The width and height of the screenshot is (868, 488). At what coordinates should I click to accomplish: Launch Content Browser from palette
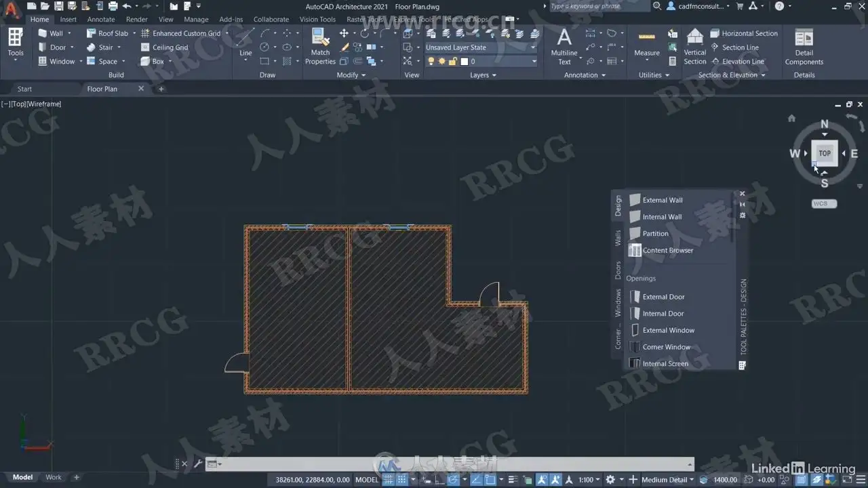661,250
